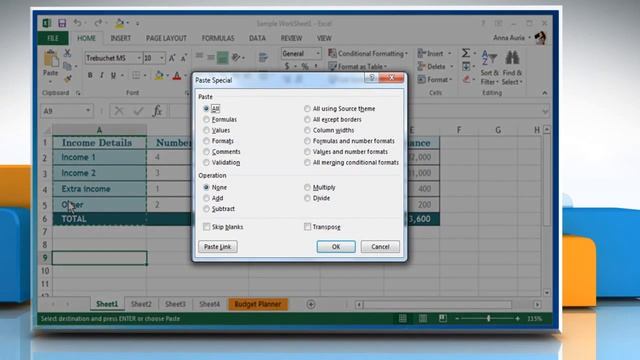Click the Save icon in quick access toolbar
640x360 pixels.
pyautogui.click(x=62, y=23)
